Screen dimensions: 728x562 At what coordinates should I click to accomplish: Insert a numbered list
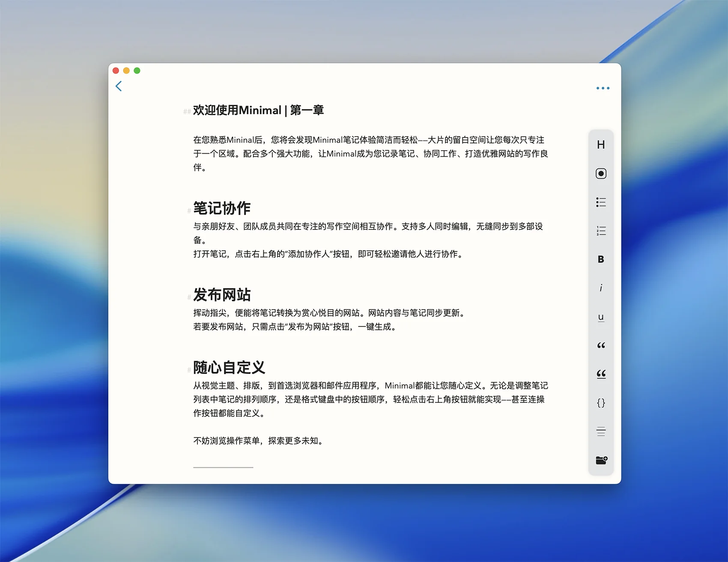[x=601, y=231]
